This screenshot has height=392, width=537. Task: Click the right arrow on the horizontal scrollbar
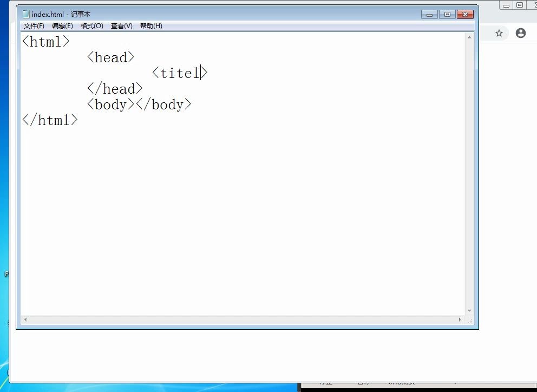click(x=461, y=320)
